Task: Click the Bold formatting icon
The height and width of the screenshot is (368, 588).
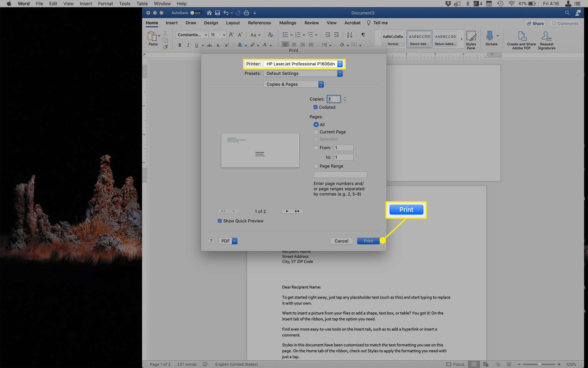Action: coord(179,44)
